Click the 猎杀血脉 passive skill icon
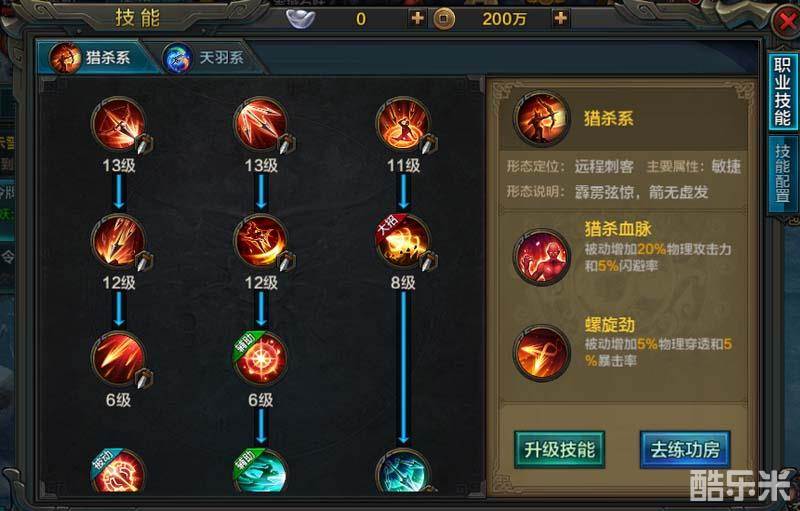This screenshot has width=800, height=511. point(541,257)
